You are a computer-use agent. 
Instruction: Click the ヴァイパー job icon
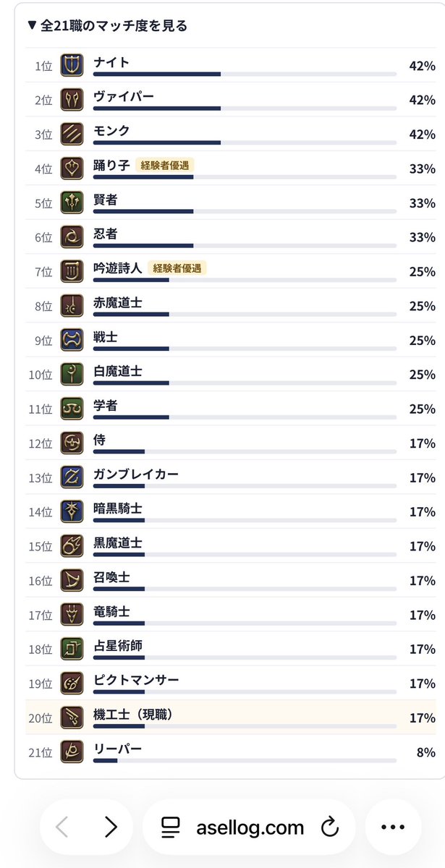(72, 100)
